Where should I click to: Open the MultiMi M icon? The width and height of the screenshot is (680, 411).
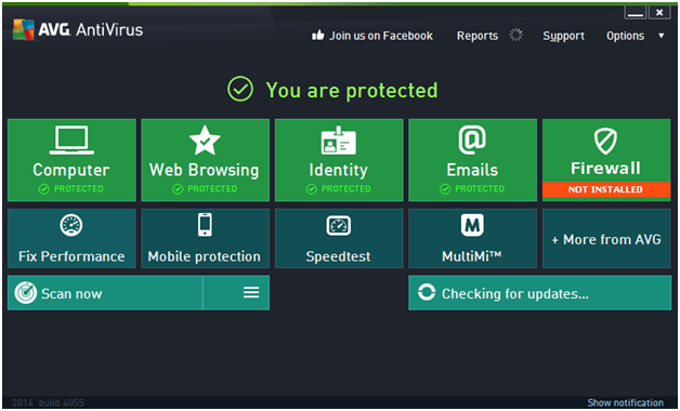(472, 225)
